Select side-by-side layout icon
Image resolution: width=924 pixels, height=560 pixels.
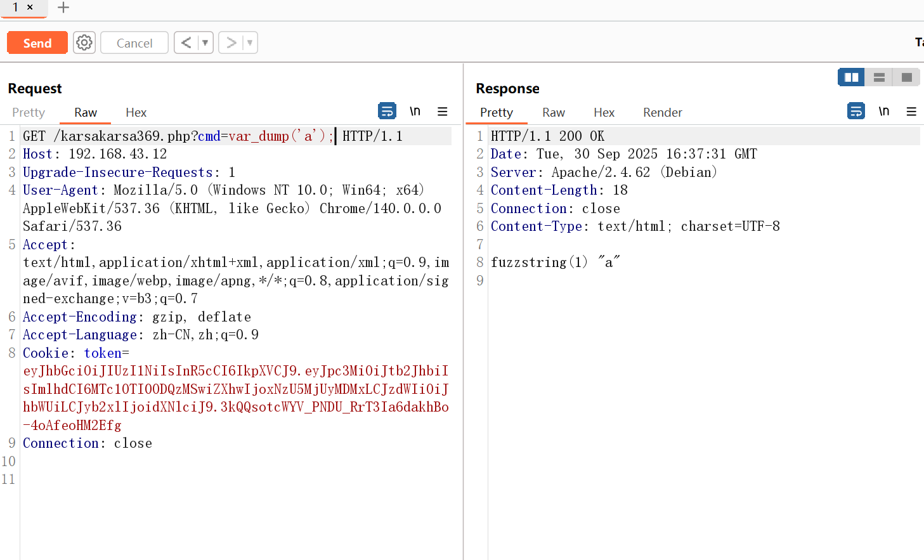(852, 77)
